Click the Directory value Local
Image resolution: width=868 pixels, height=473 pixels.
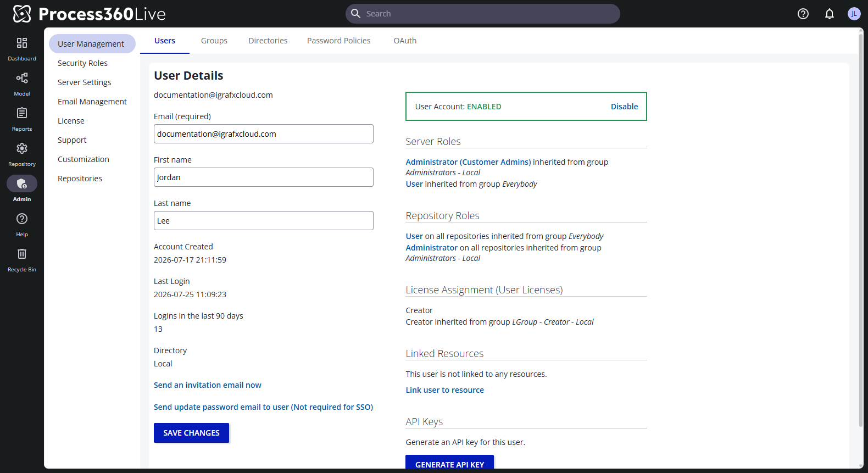pyautogui.click(x=163, y=364)
